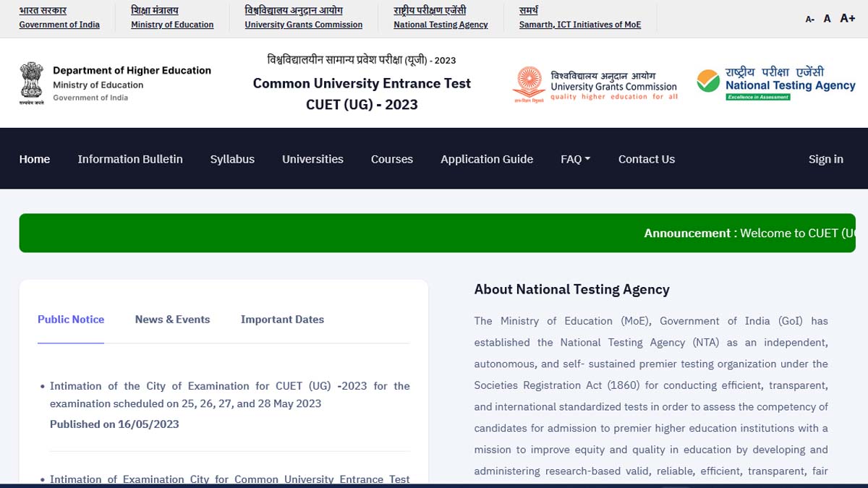Open the Application Guide page
Image resolution: width=868 pixels, height=488 pixels.
click(487, 159)
